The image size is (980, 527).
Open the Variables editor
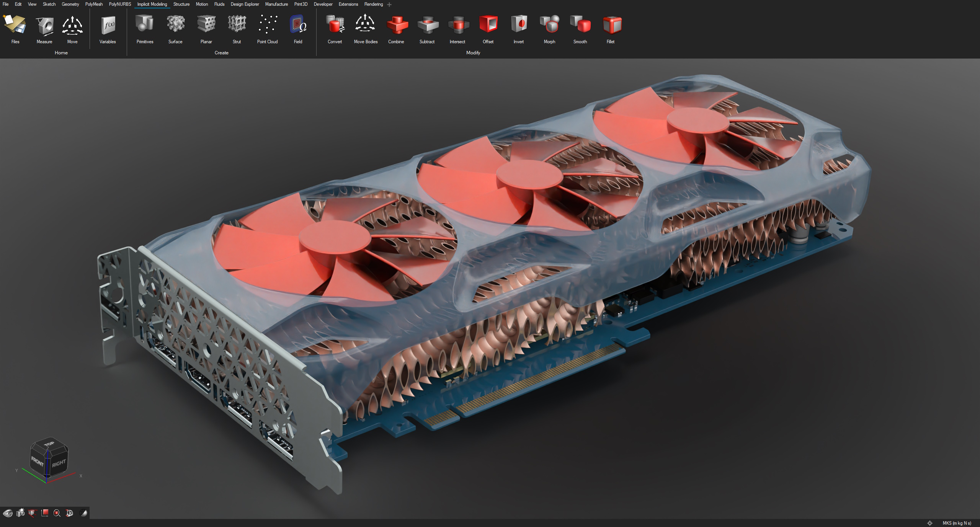pyautogui.click(x=108, y=25)
